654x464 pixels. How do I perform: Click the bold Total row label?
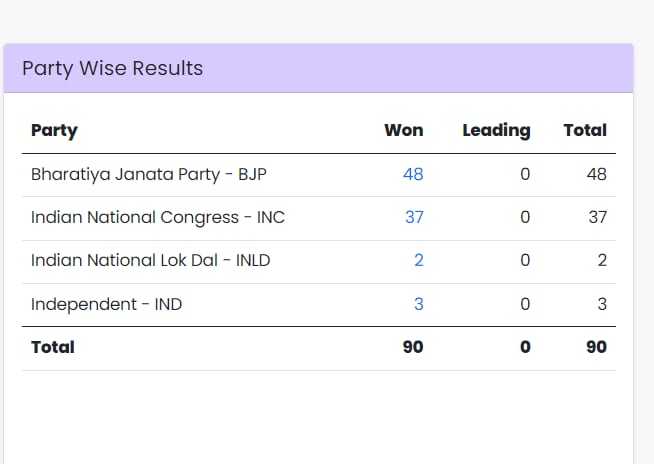point(53,347)
